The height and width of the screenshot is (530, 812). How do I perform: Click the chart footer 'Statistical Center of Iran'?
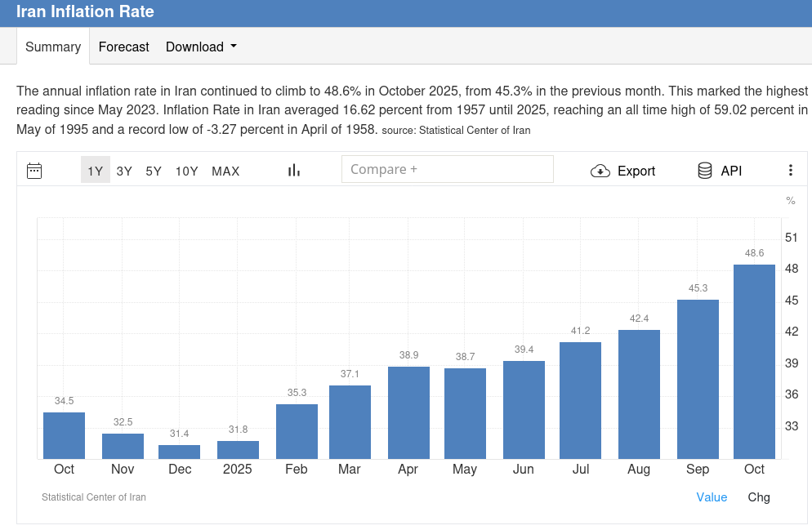(x=94, y=497)
